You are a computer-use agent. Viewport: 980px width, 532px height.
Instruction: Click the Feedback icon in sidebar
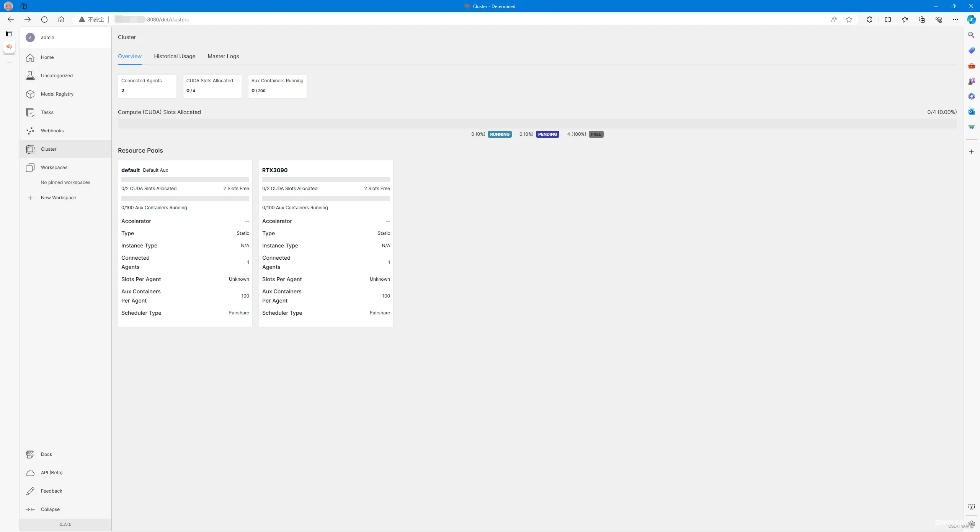pos(30,491)
